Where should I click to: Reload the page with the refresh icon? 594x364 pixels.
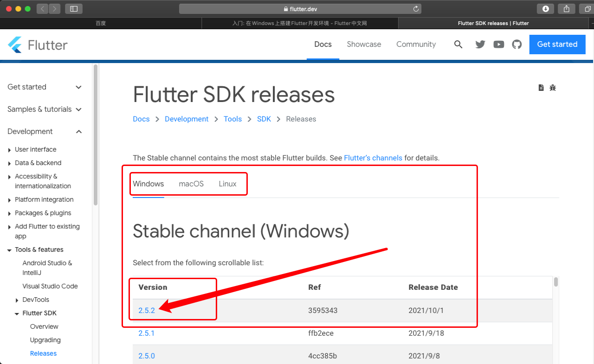pos(416,9)
